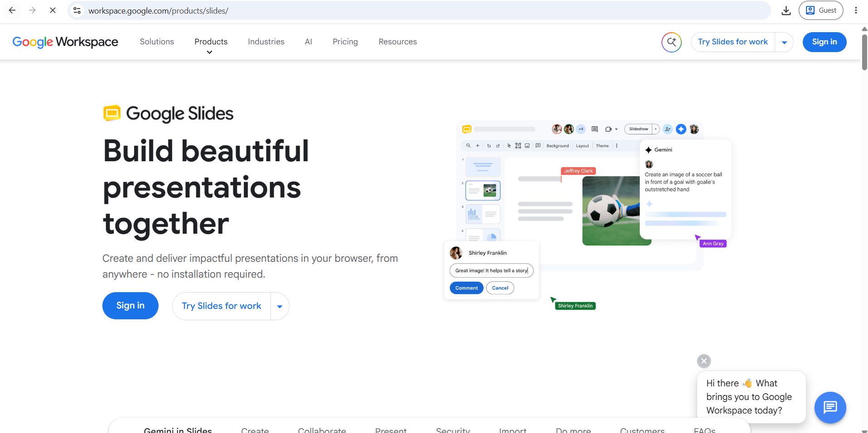Image resolution: width=868 pixels, height=433 pixels.
Task: Stop loading the page
Action: [53, 10]
